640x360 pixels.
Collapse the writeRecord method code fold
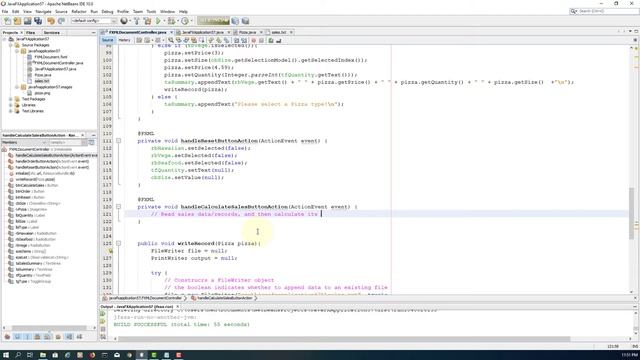click(x=118, y=243)
